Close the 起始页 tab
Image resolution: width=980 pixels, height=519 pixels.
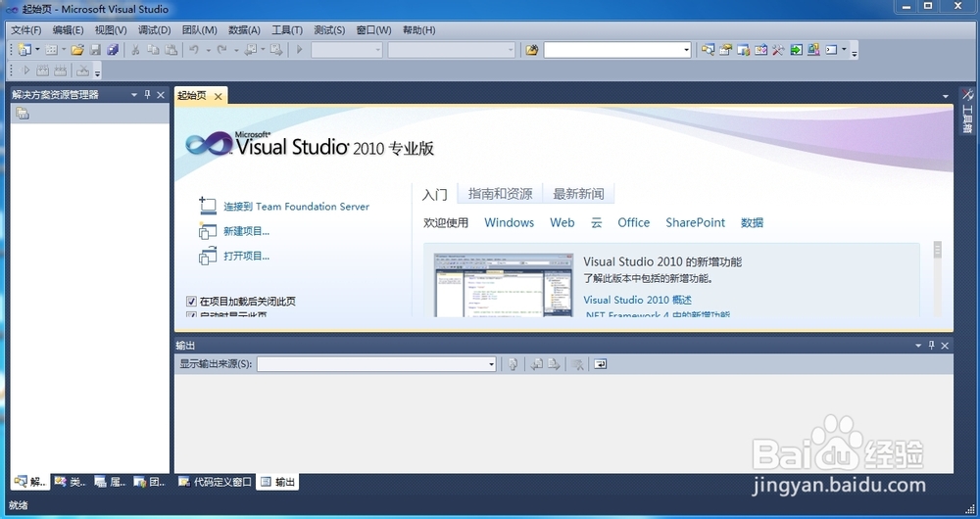(x=219, y=96)
